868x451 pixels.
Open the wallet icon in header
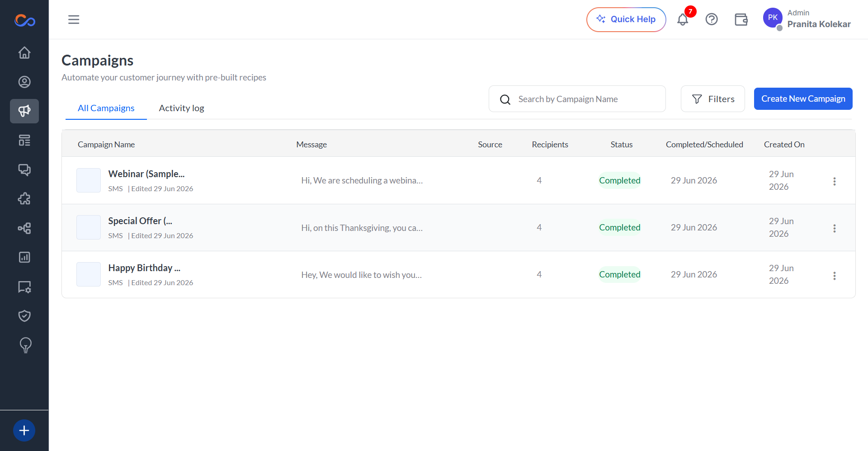tap(741, 19)
